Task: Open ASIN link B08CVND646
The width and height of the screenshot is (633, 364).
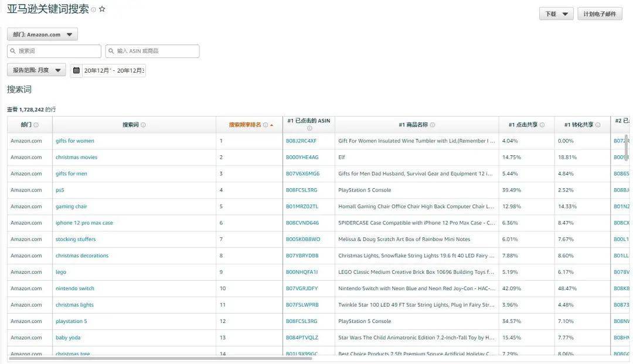Action: (x=302, y=223)
